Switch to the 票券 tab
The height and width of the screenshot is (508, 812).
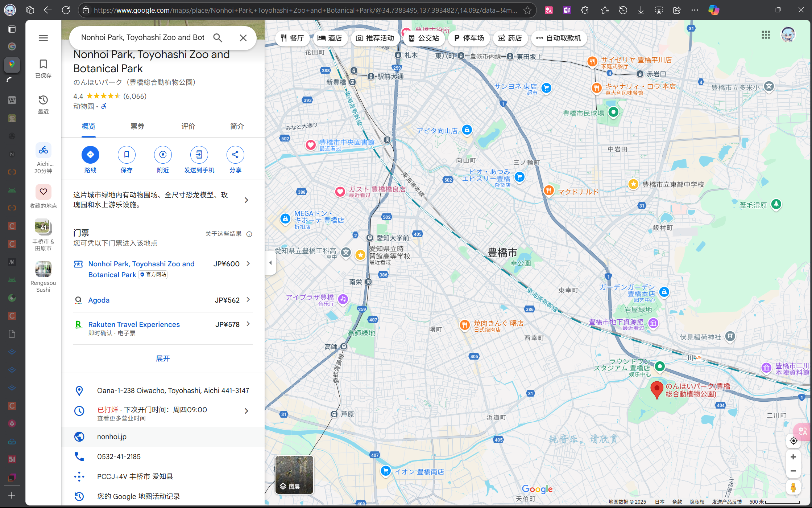coord(137,126)
